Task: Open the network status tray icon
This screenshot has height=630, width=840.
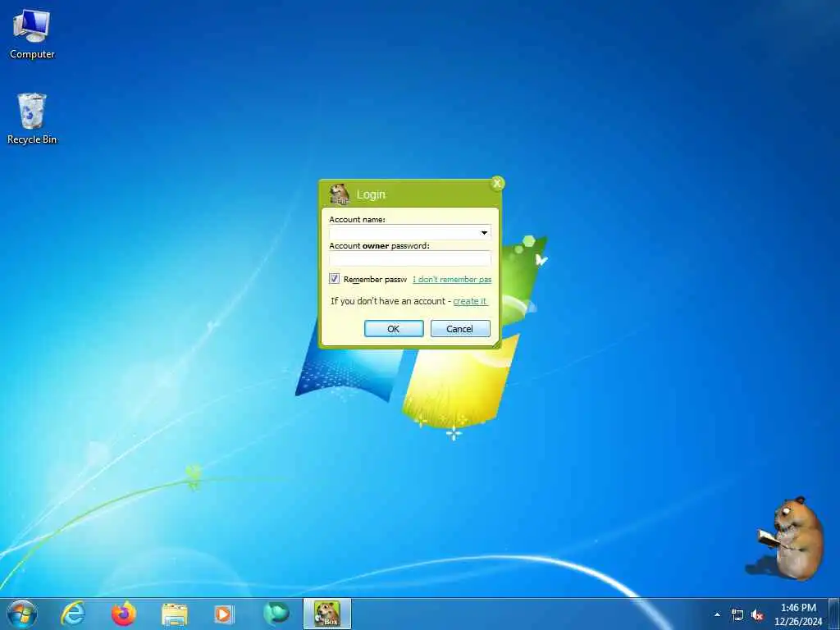Action: [737, 615]
